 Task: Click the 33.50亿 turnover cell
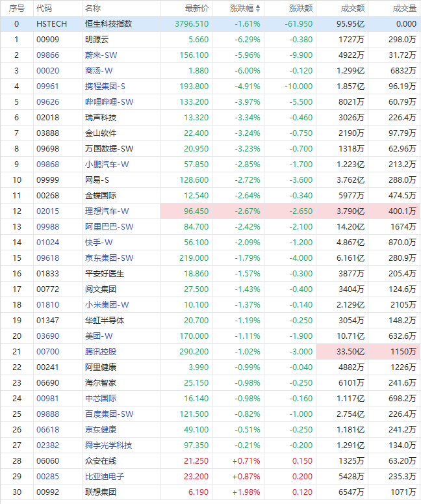click(x=350, y=352)
